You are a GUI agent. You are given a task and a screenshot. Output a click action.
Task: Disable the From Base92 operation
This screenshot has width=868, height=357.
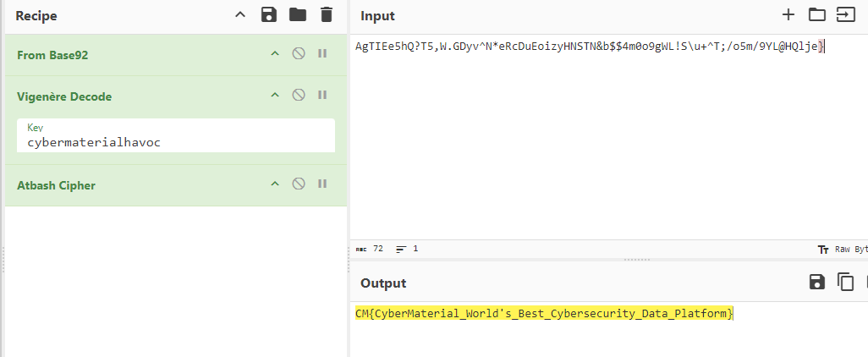(x=298, y=54)
